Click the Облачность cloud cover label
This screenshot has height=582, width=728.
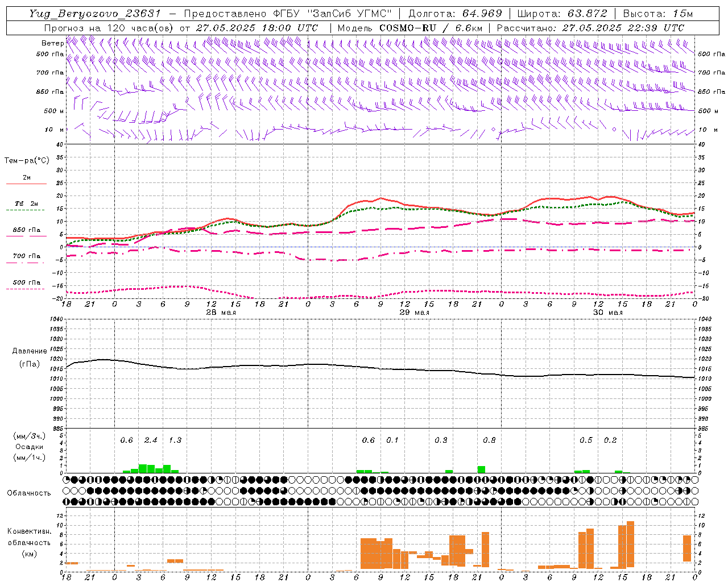(29, 493)
